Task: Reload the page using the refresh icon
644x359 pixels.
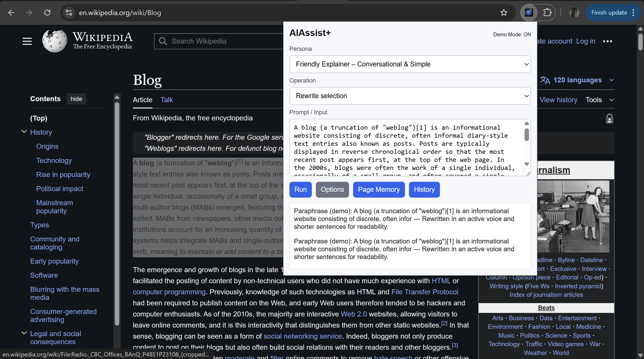Action: pos(47,13)
